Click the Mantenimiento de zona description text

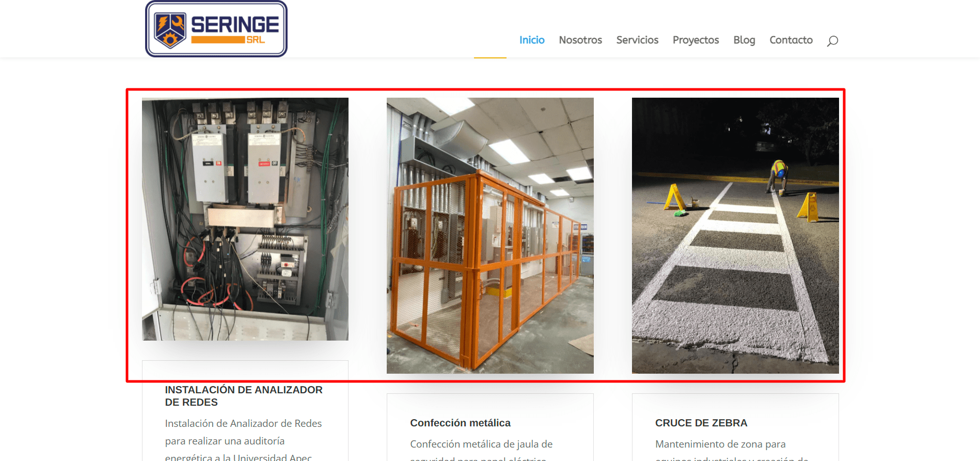[x=732, y=450]
